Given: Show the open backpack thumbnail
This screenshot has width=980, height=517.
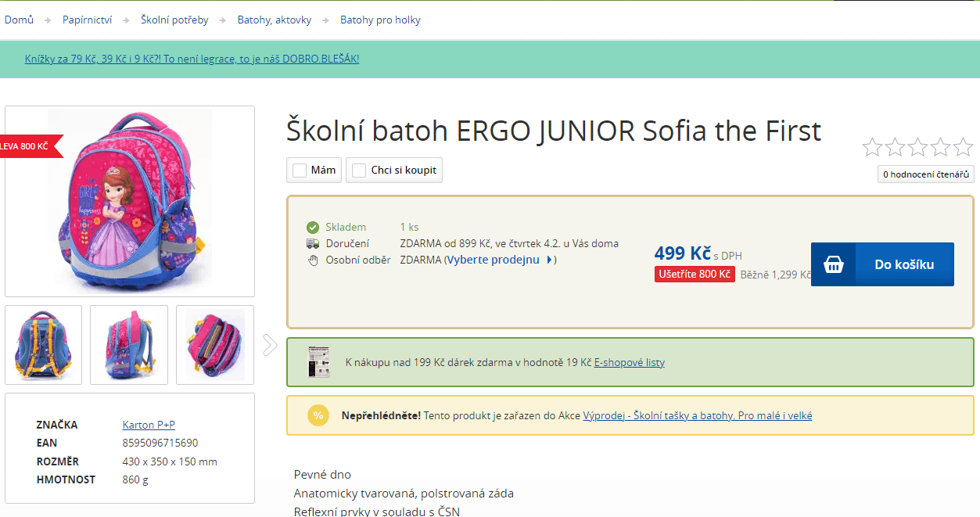Looking at the screenshot, I should point(215,345).
